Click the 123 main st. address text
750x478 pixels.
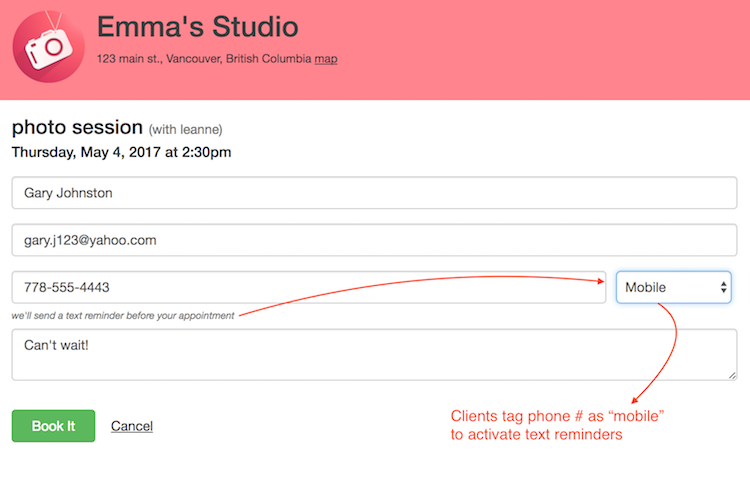tap(204, 59)
